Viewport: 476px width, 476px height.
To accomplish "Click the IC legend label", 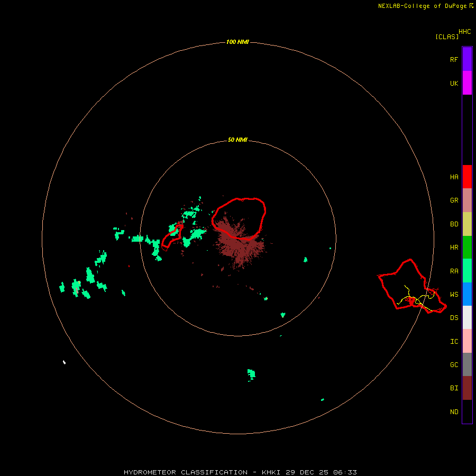I will click(x=454, y=342).
